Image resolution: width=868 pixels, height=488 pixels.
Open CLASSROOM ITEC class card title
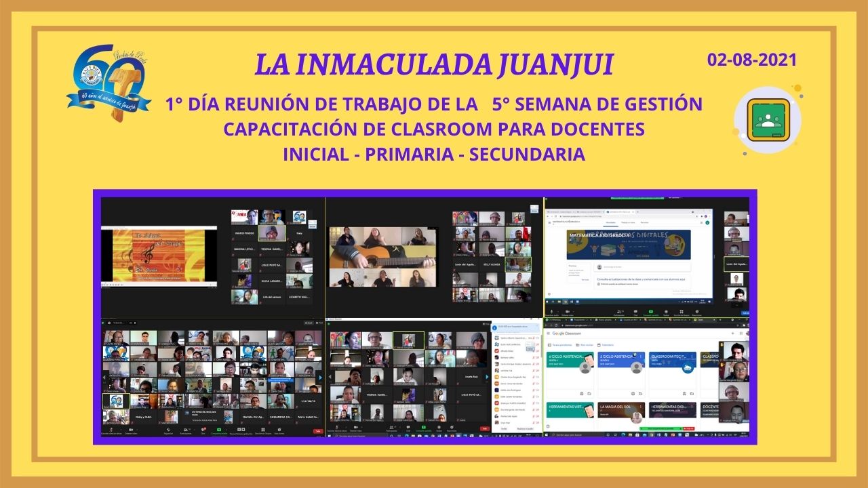click(x=669, y=357)
